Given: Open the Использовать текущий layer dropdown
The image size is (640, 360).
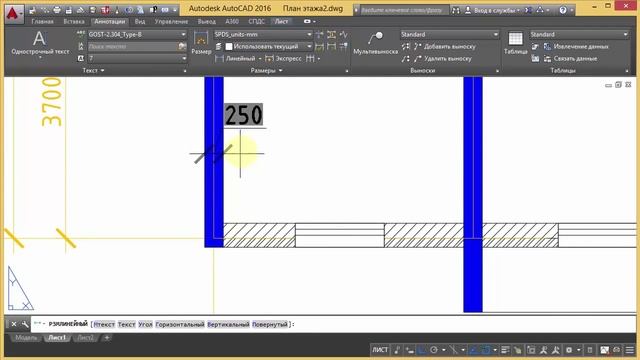Looking at the screenshot, I should click(x=268, y=47).
